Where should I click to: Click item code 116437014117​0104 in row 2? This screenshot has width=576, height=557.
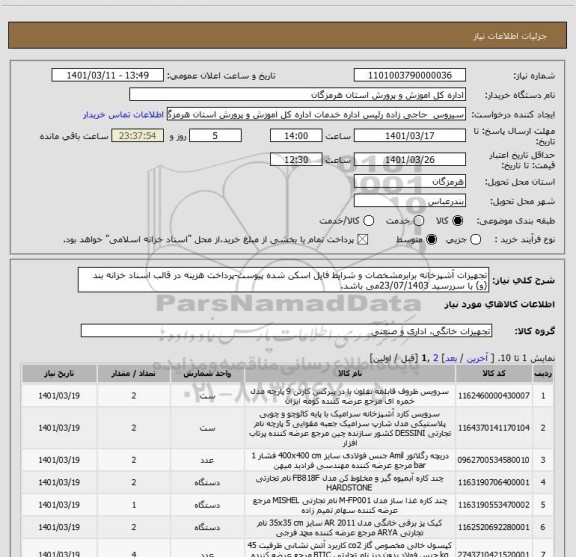point(494,428)
